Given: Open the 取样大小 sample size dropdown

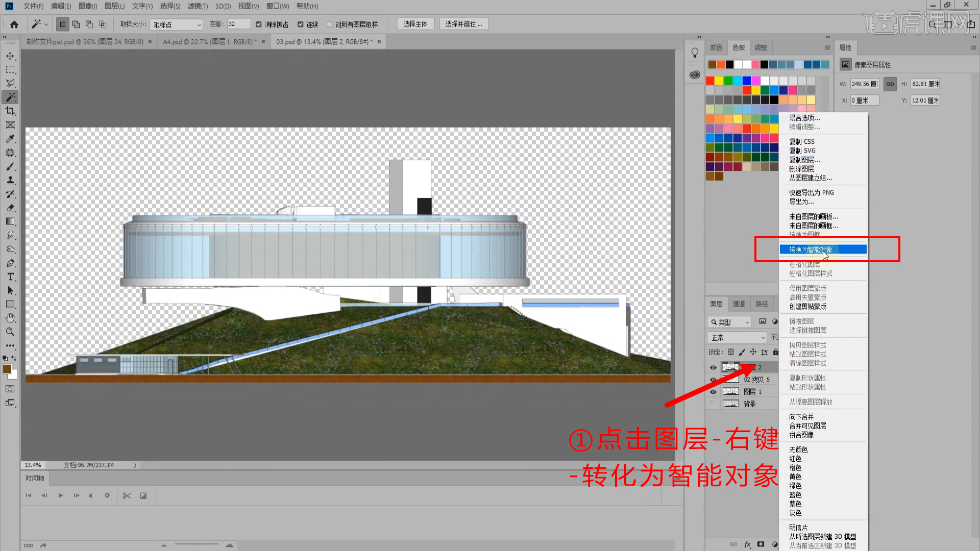Looking at the screenshot, I should coord(177,24).
